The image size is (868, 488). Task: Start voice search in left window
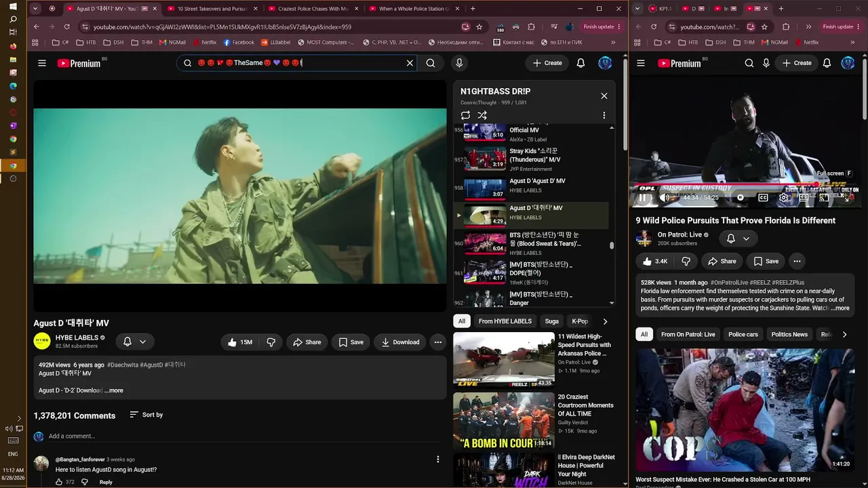pos(459,63)
